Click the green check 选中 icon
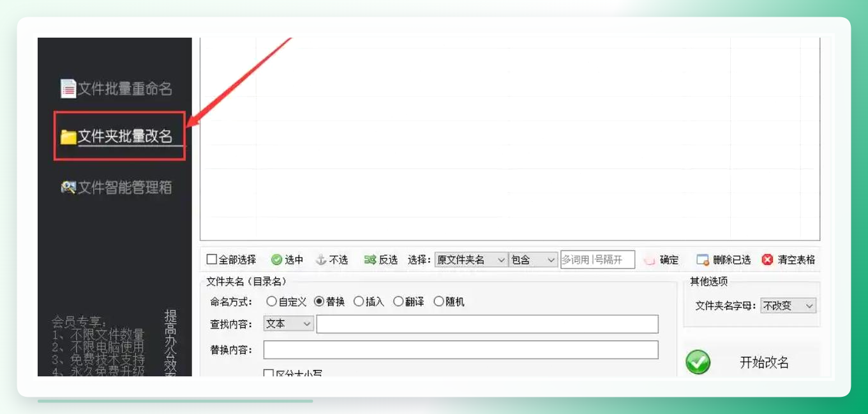 tap(276, 260)
